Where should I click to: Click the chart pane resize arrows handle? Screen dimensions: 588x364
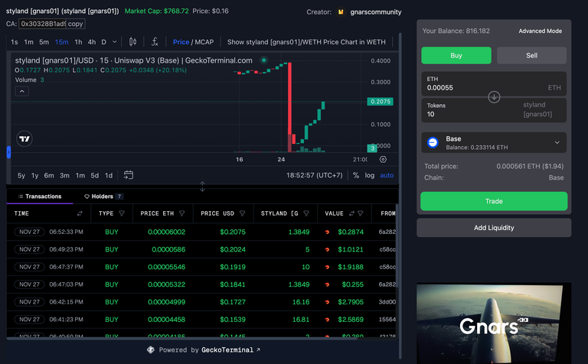point(202,187)
